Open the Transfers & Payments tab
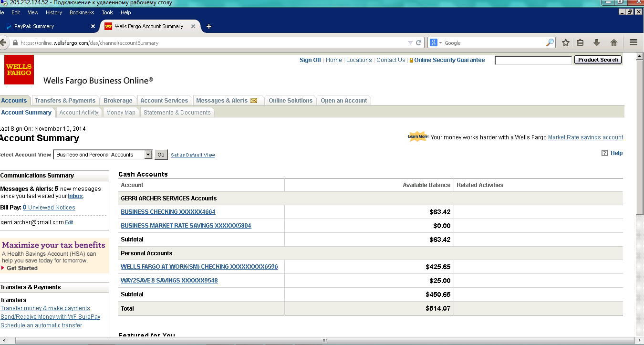The height and width of the screenshot is (345, 644). pyautogui.click(x=65, y=101)
